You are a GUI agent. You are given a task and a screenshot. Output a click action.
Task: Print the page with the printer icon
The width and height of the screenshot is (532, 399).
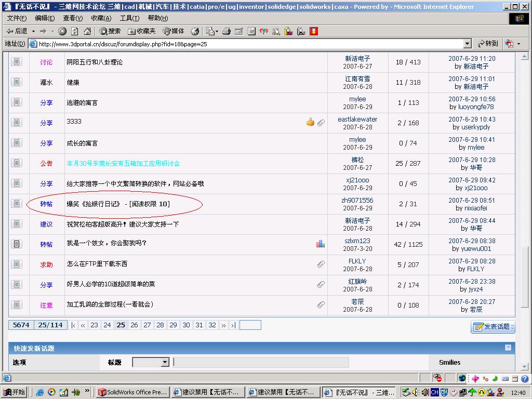pos(227,31)
